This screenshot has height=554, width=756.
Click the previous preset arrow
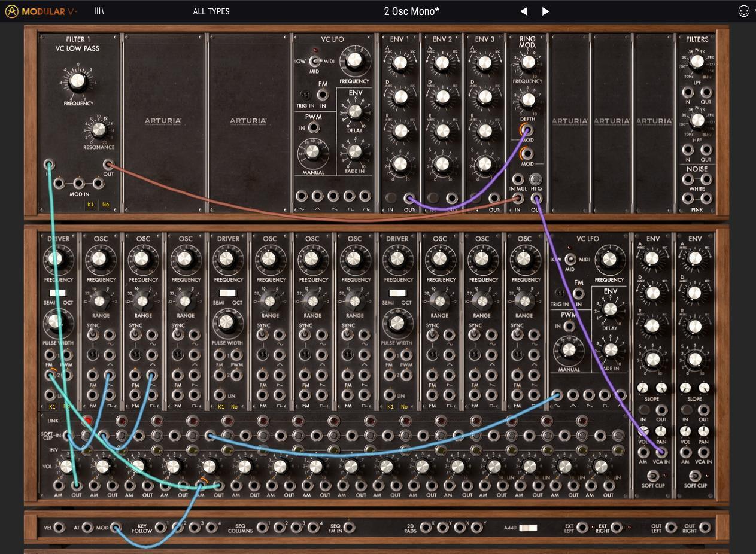(524, 11)
